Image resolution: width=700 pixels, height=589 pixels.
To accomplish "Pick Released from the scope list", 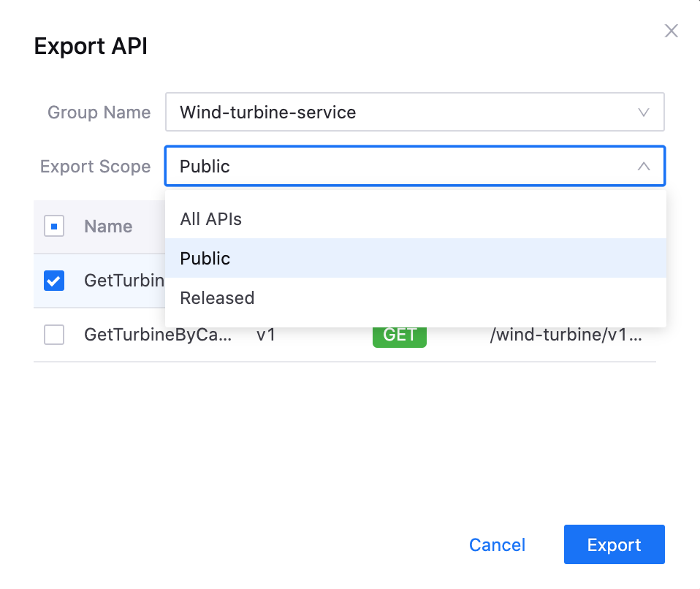I will pyautogui.click(x=217, y=298).
